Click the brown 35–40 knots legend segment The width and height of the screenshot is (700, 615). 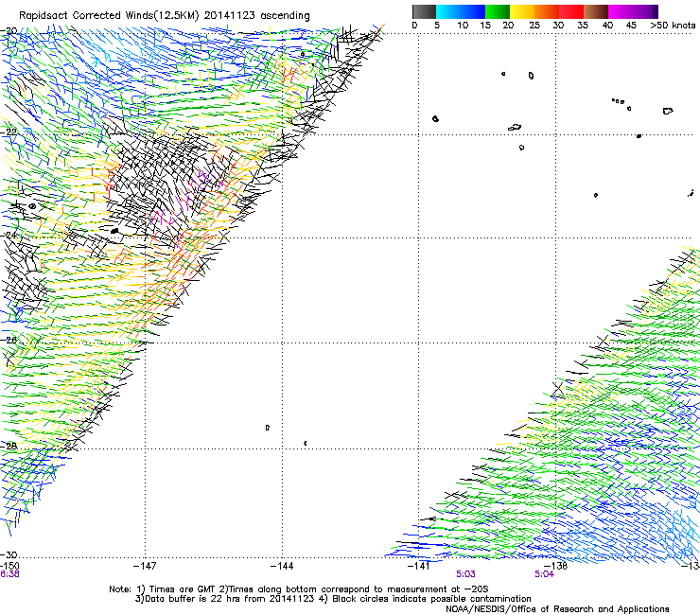click(596, 11)
